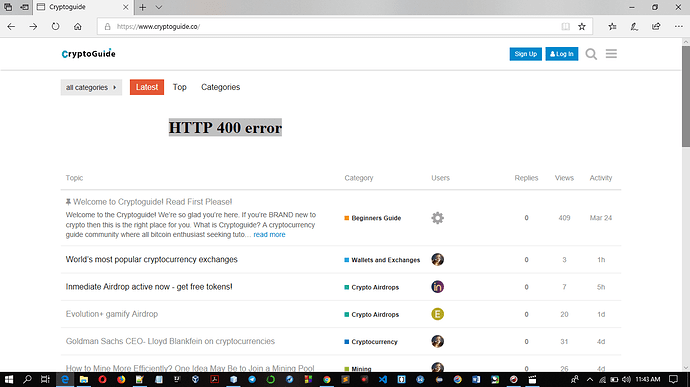This screenshot has height=387, width=690.
Task: Click Mar 24 activity date
Action: tap(601, 218)
